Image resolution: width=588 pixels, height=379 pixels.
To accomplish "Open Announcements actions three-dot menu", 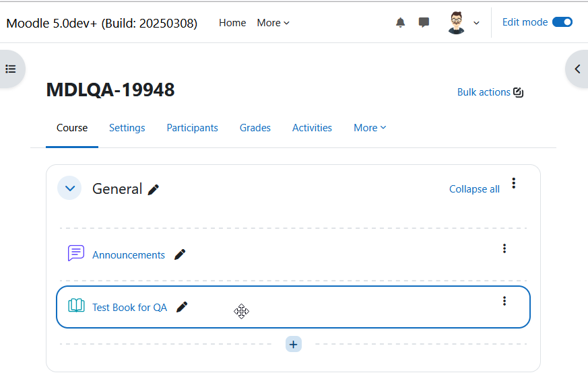I will pyautogui.click(x=504, y=248).
